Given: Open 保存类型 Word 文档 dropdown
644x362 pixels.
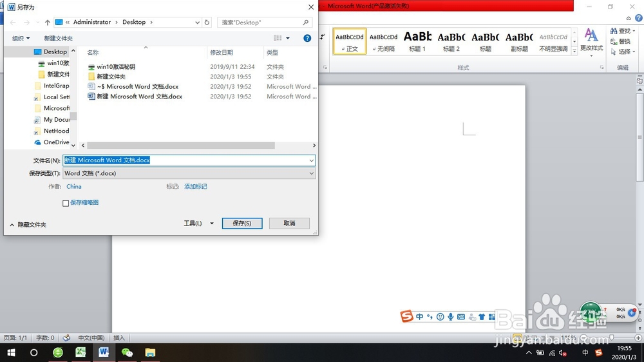Looking at the screenshot, I should (x=189, y=173).
